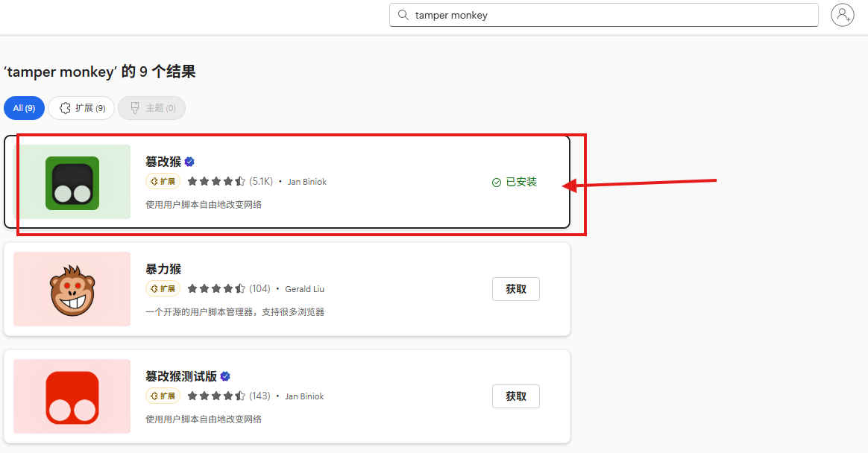Open the 篡改猴 extension title

[x=163, y=162]
